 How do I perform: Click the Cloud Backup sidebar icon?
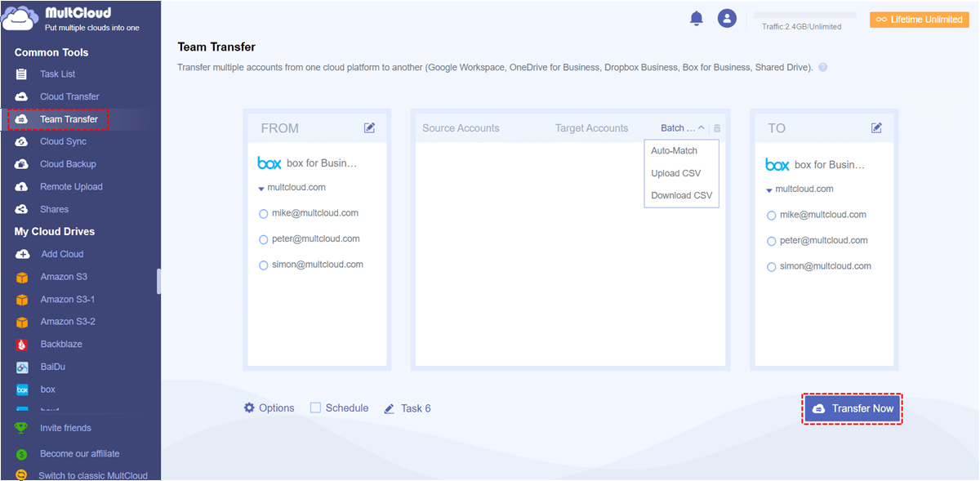point(22,164)
